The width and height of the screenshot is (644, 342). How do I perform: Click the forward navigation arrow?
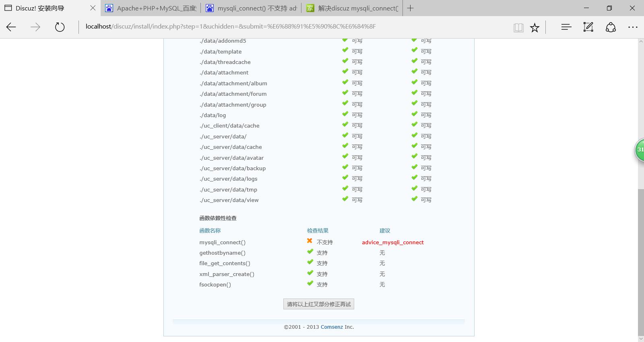tap(35, 27)
